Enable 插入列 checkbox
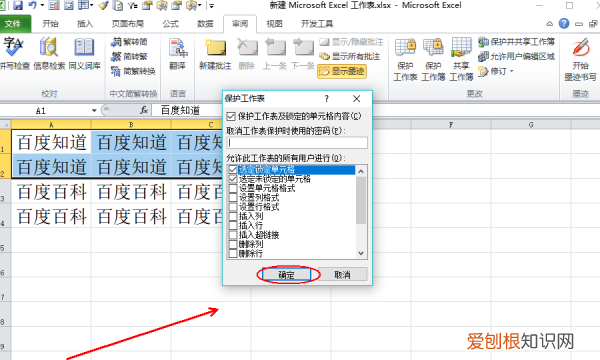The width and height of the screenshot is (600, 360). point(233,216)
